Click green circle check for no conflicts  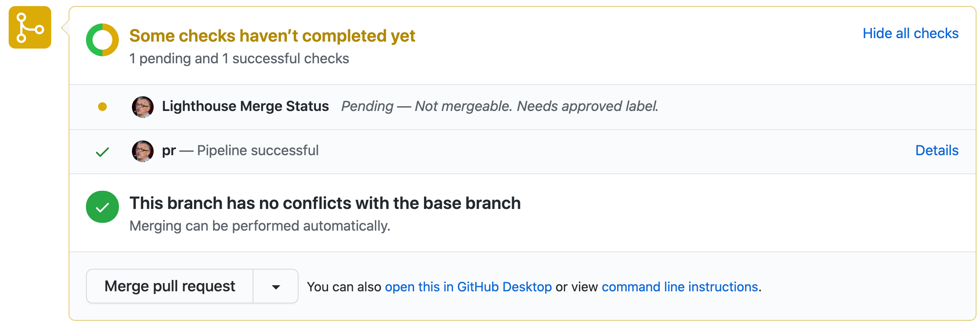[102, 207]
